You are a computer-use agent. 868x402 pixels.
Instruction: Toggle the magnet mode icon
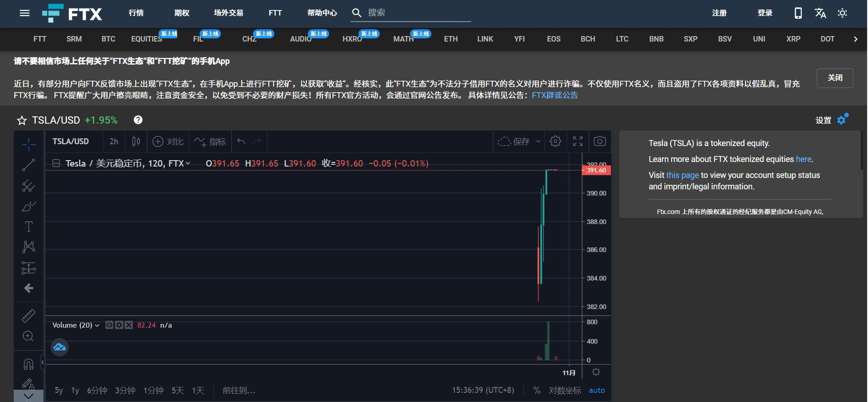(x=28, y=364)
